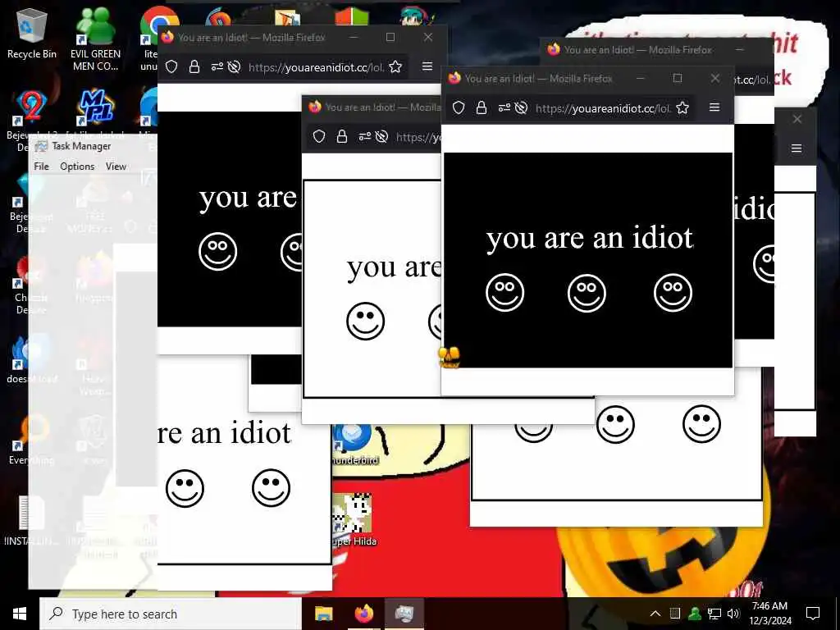
Task: Click the volume icon in system tray
Action: tap(733, 614)
